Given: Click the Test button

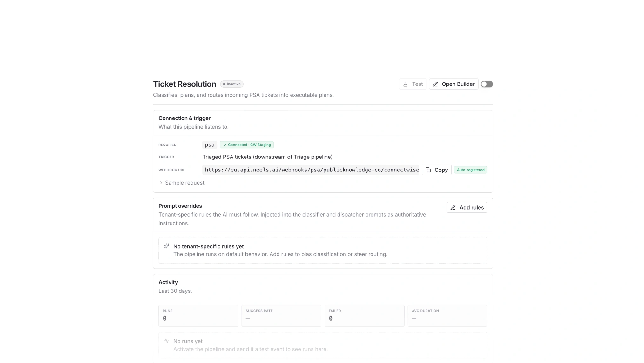Looking at the screenshot, I should pyautogui.click(x=413, y=84).
